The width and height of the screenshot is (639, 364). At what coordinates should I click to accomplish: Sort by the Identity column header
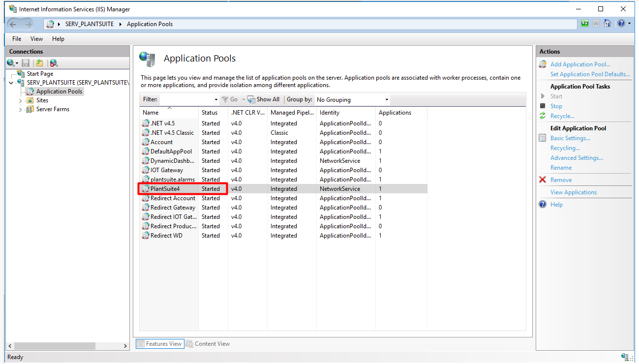pos(346,113)
